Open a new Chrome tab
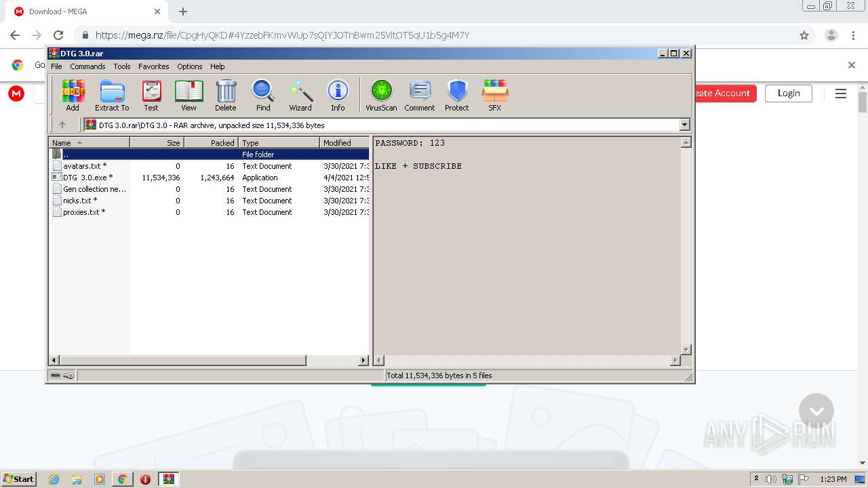868x488 pixels. 183,12
